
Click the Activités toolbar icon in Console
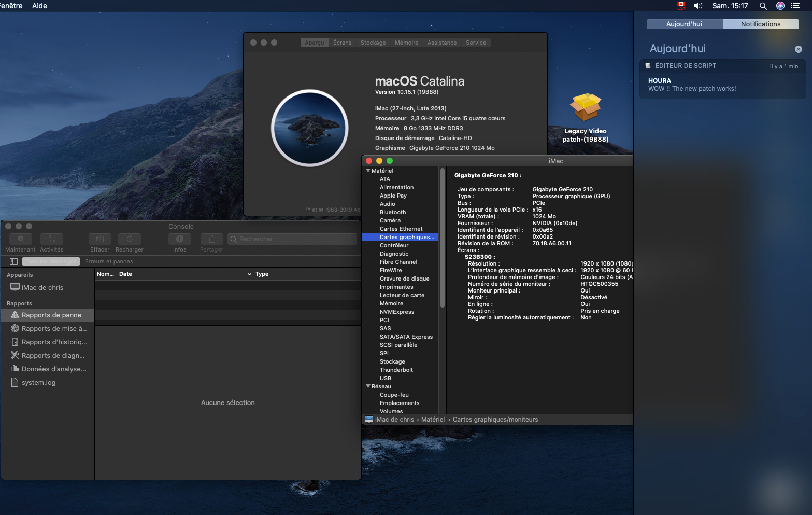[52, 239]
